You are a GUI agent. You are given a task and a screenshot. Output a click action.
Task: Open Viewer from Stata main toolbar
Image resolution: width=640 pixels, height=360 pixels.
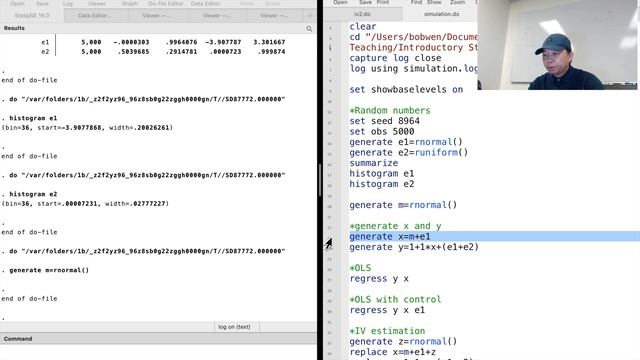(97, 3)
